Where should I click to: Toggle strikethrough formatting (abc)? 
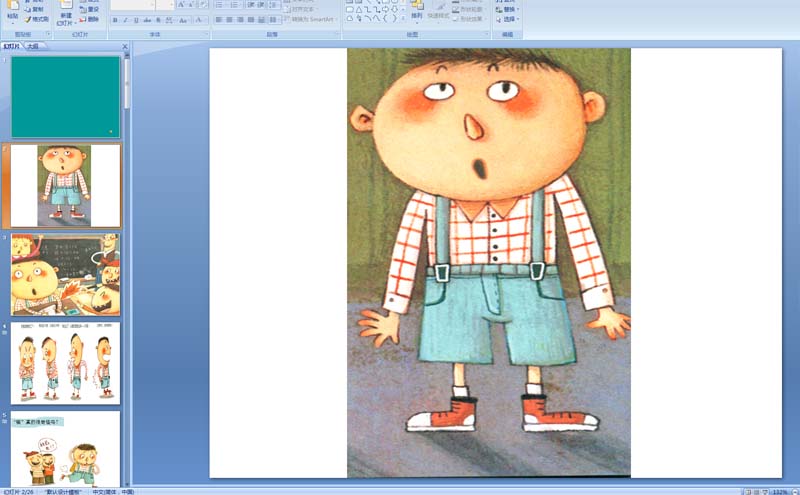147,20
